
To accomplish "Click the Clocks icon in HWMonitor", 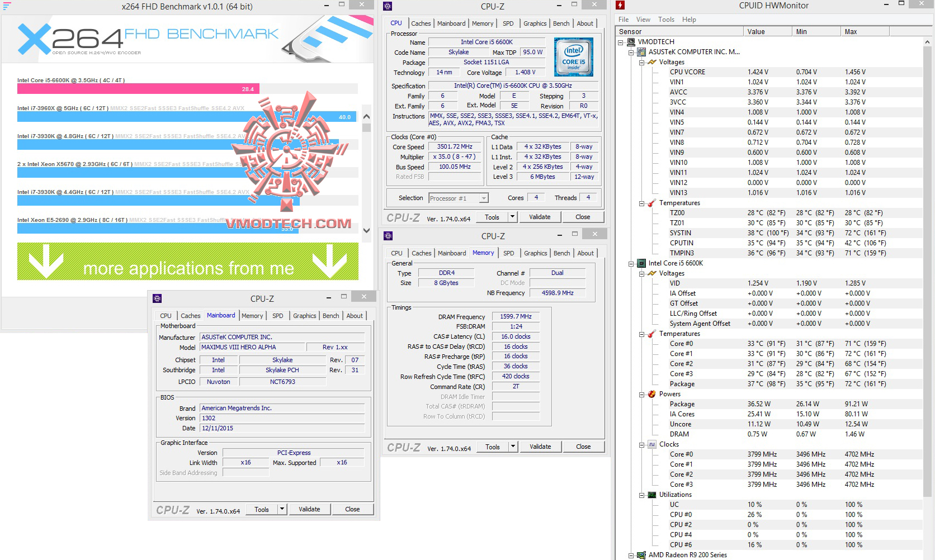I will click(x=652, y=444).
